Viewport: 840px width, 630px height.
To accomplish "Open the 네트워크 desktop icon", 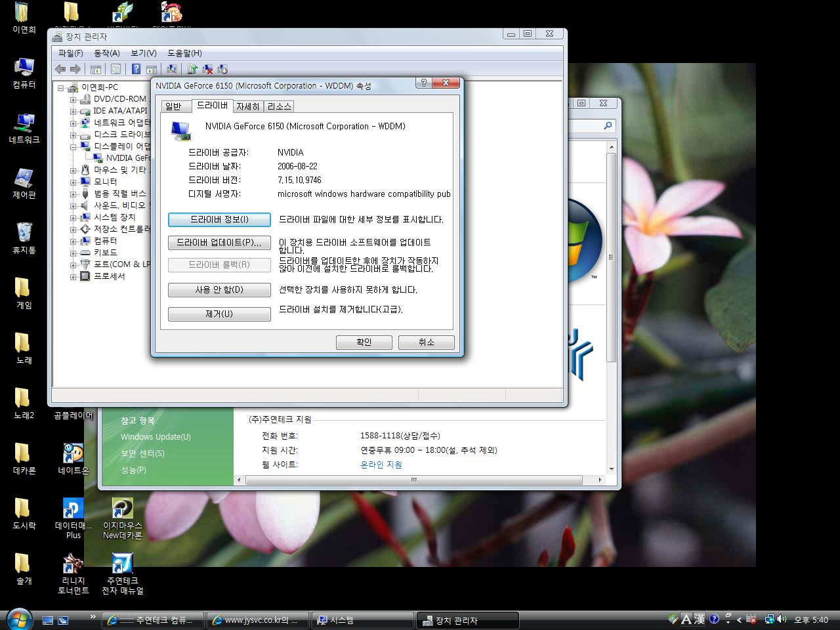I will (24, 128).
